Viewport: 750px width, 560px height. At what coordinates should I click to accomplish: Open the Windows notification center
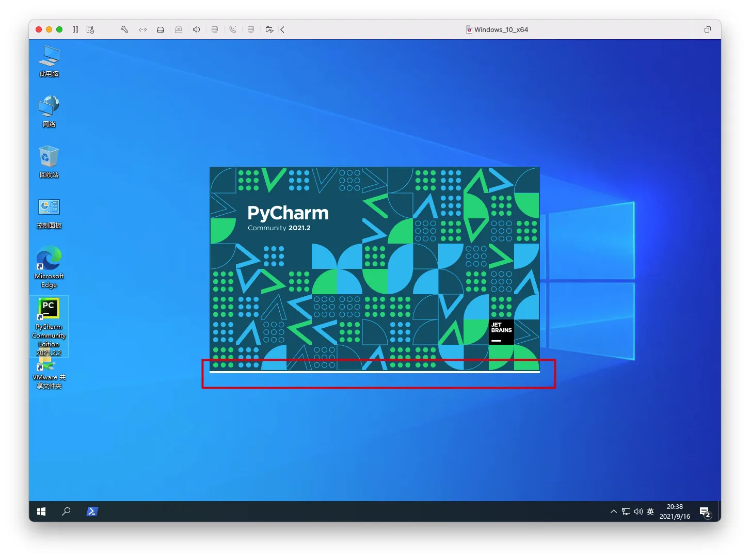706,511
